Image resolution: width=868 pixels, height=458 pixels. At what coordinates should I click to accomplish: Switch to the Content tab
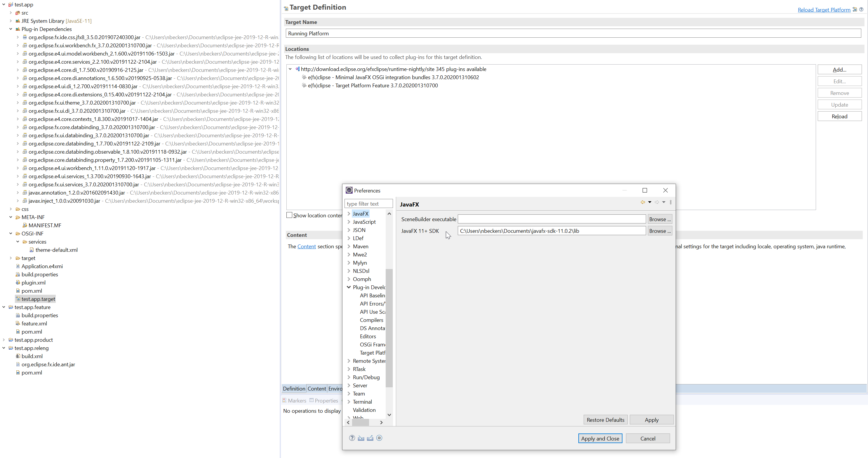[x=317, y=388]
